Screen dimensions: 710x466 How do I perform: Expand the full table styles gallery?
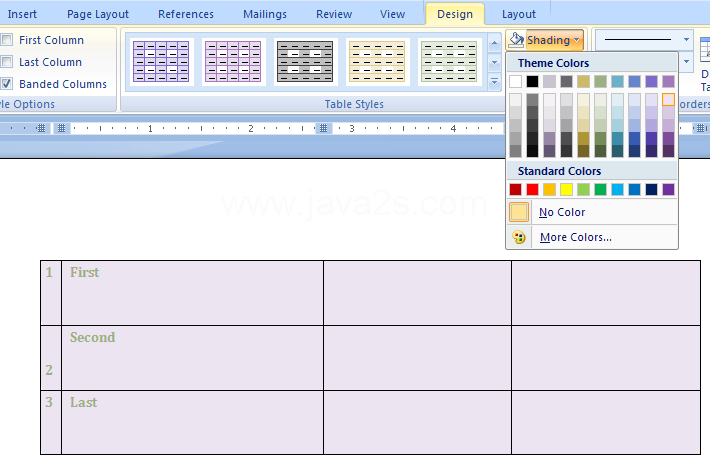click(x=494, y=82)
